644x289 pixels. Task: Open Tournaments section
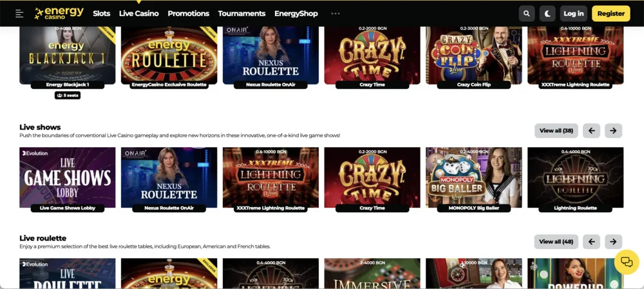241,14
